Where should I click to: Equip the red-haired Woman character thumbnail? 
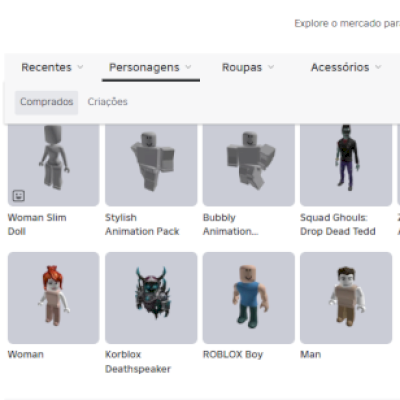(x=54, y=298)
